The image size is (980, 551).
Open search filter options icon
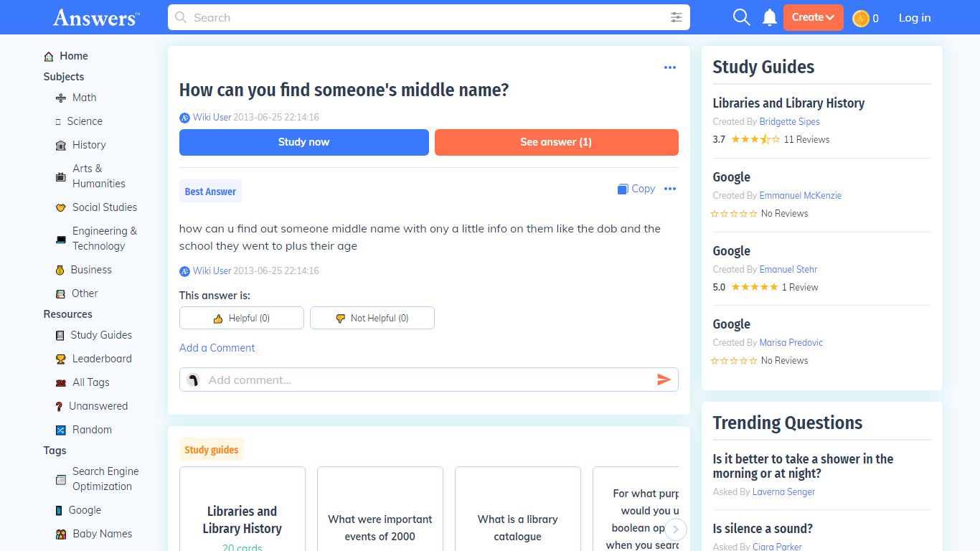coord(676,17)
